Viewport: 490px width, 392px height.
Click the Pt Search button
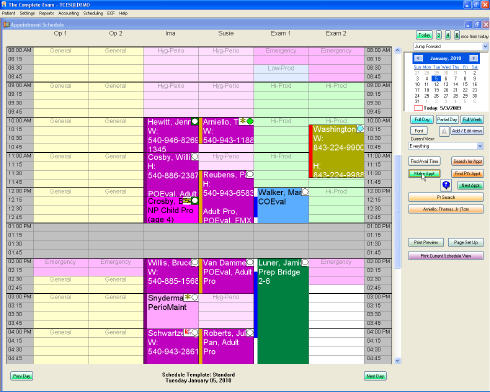(446, 197)
